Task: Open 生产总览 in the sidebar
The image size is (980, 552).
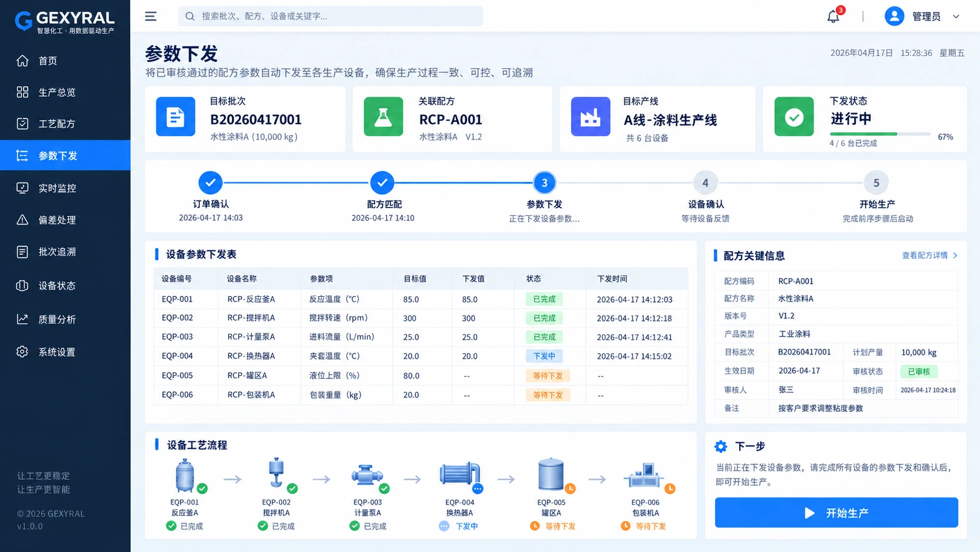Action: pos(65,92)
